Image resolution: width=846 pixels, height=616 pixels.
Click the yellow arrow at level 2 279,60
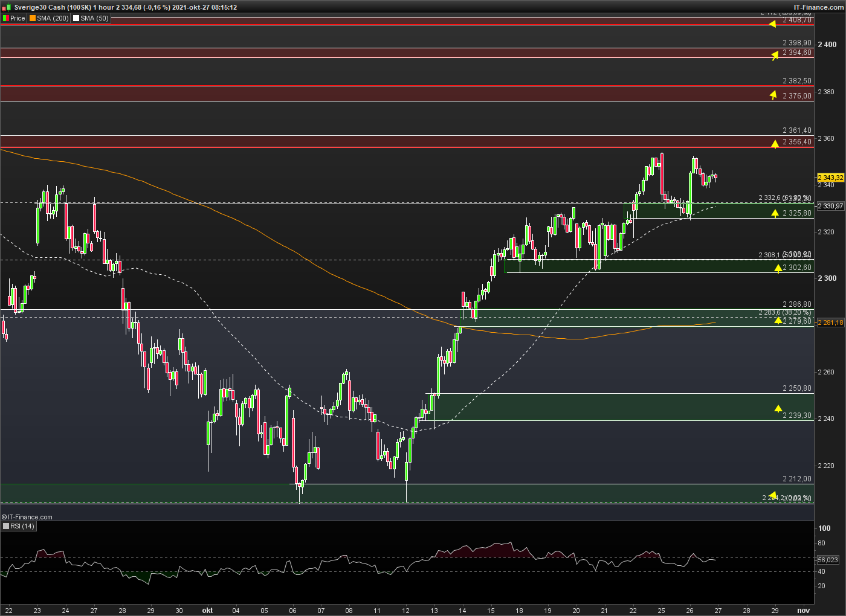coord(778,320)
